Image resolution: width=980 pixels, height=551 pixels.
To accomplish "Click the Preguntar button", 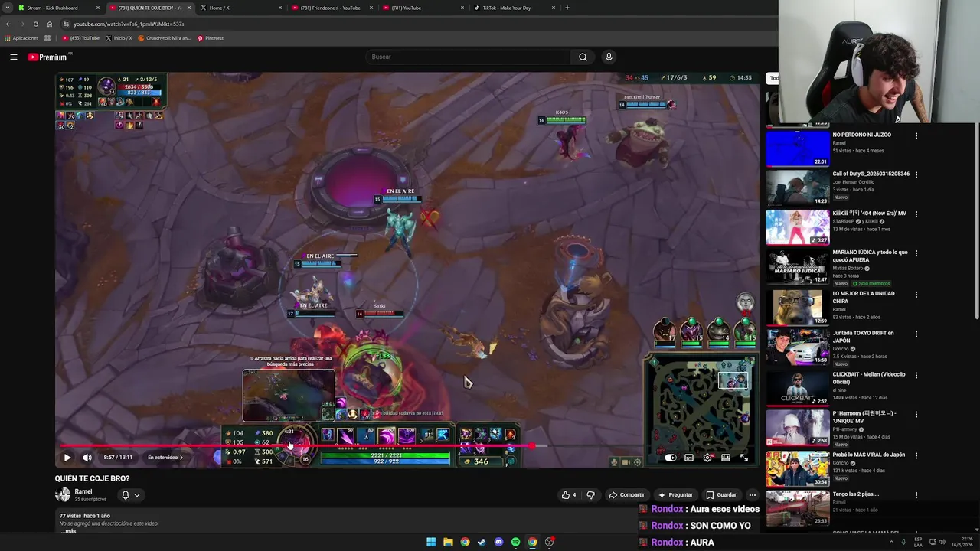I will tap(675, 495).
